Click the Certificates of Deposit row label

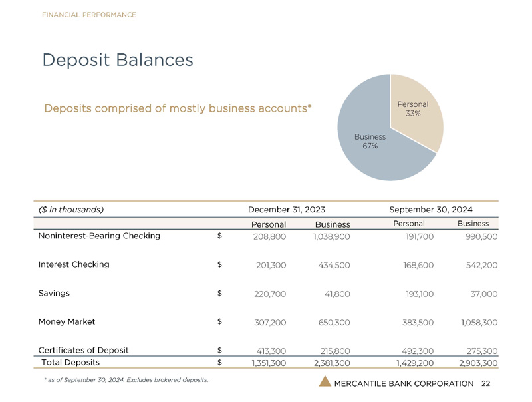[83, 350]
